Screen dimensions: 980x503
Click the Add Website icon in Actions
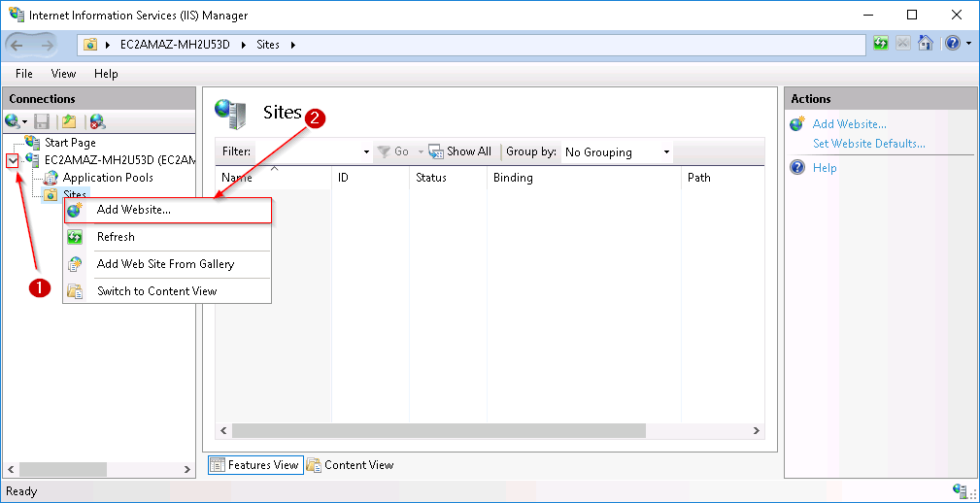tap(797, 123)
